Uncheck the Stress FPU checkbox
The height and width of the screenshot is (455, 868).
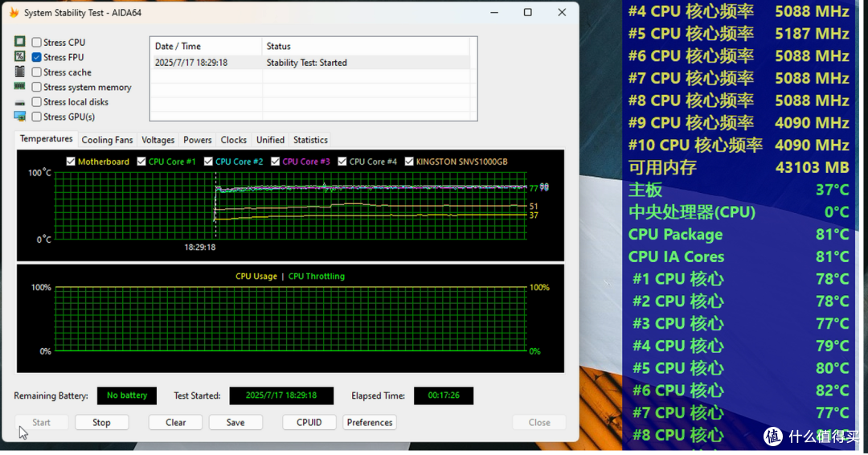(x=37, y=57)
